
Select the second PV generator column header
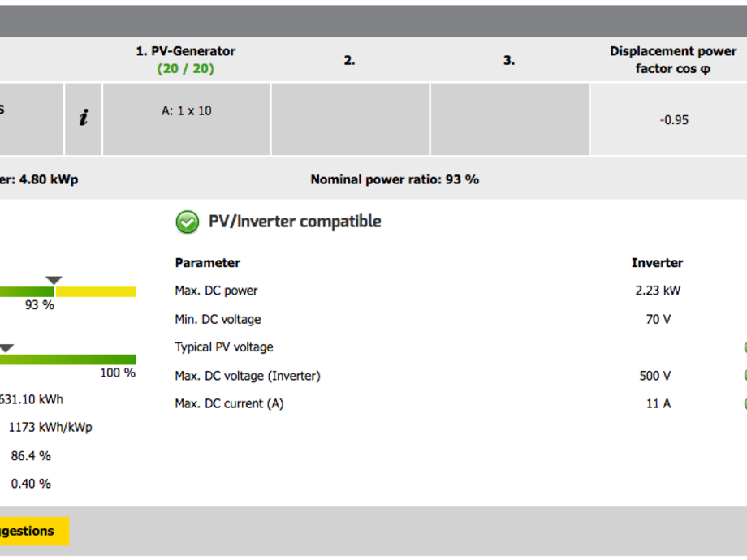pyautogui.click(x=349, y=60)
